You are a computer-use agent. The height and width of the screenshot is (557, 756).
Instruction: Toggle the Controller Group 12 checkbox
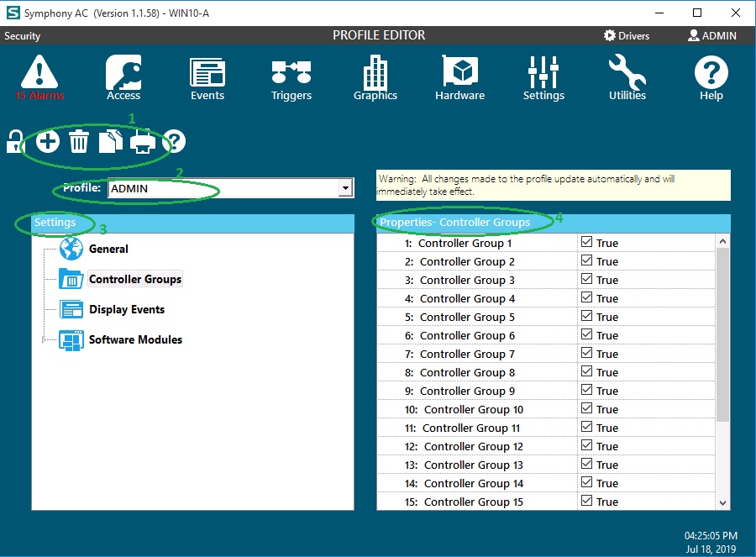point(587,445)
